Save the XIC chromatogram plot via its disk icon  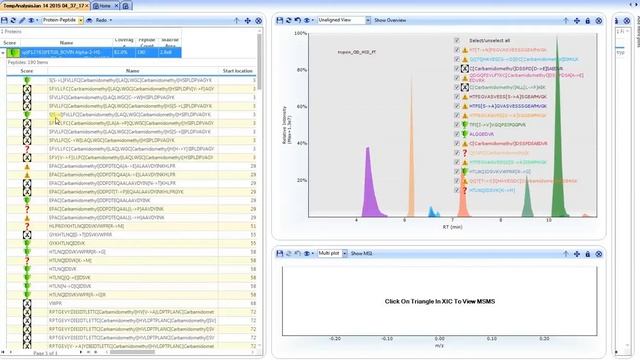[x=280, y=20]
